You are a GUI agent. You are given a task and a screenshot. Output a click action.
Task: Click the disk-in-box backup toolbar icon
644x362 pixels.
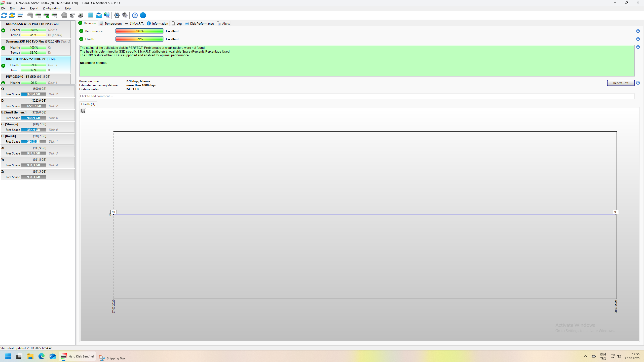(x=72, y=15)
